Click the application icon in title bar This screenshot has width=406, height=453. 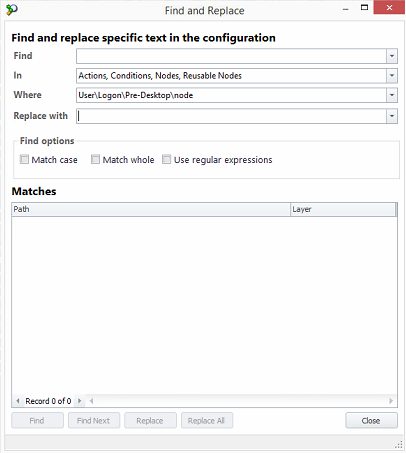[x=12, y=10]
